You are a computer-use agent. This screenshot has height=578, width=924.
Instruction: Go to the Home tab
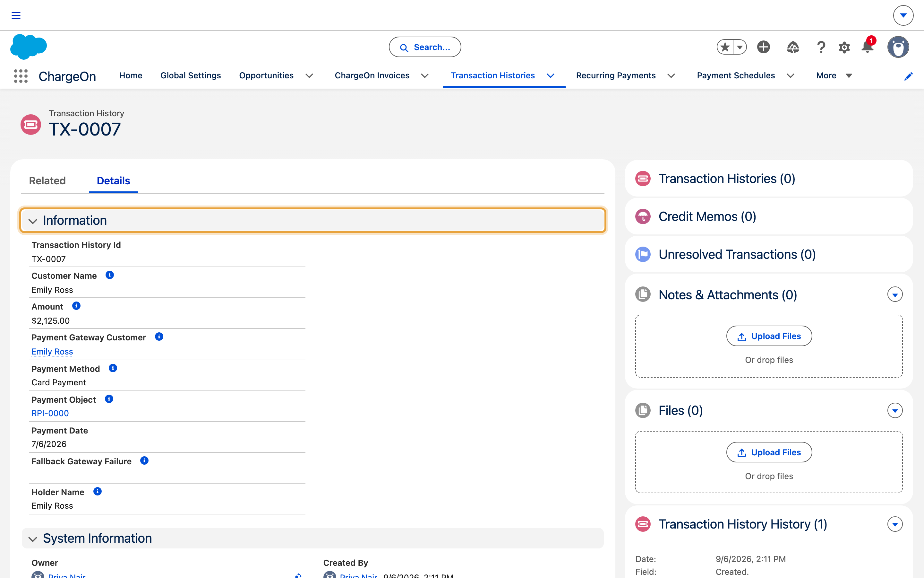pyautogui.click(x=131, y=76)
